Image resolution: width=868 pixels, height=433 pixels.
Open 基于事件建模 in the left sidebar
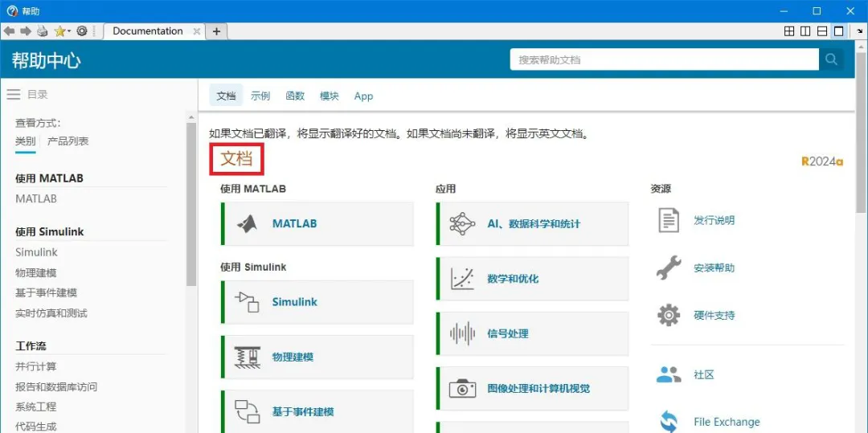46,293
